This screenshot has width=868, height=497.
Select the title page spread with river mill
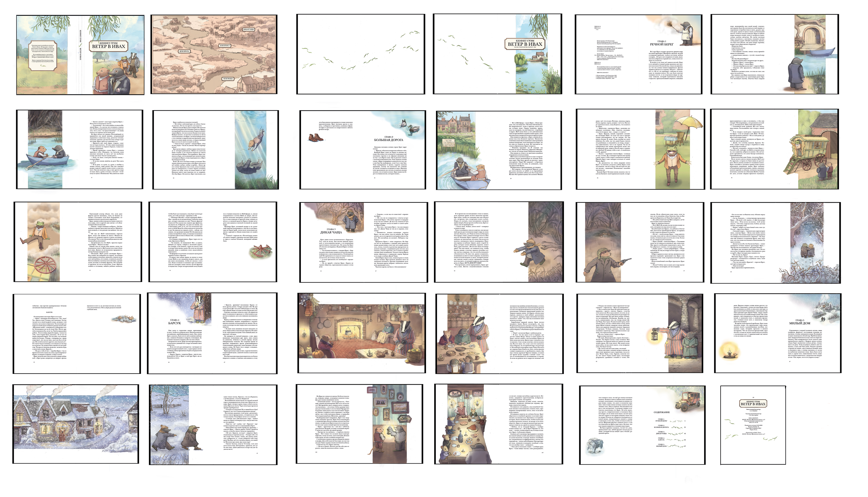497,54
